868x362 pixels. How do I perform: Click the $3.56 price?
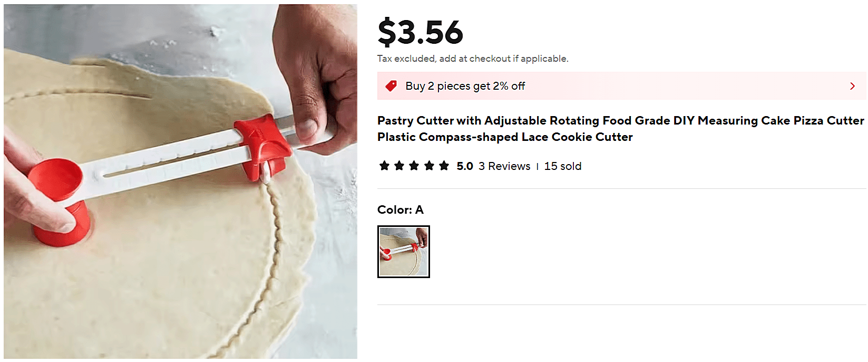(420, 32)
